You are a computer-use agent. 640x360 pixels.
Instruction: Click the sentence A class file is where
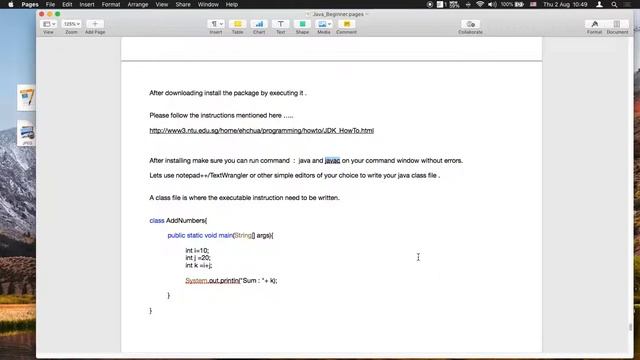pyautogui.click(x=244, y=198)
